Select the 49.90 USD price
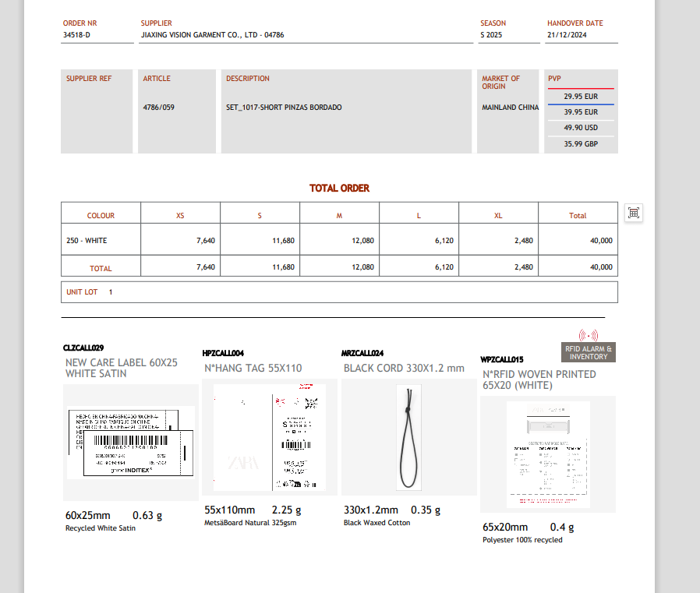Image resolution: width=700 pixels, height=593 pixels. [x=581, y=128]
